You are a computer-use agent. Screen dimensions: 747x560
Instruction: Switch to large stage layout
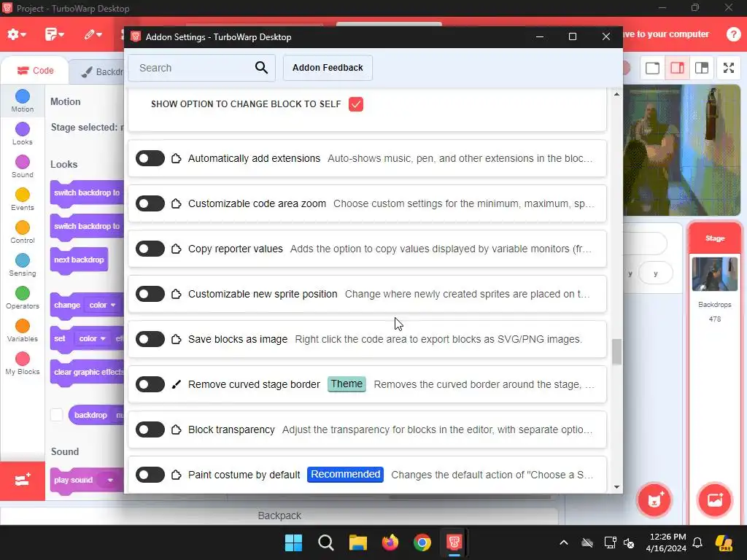(x=677, y=68)
